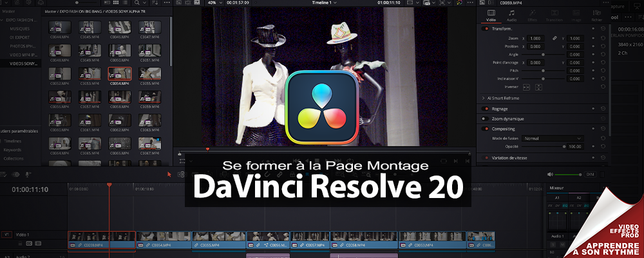Screen dimensions: 644x258
Task: Click the red playhead marker on timeline ruler
Action: pos(109,186)
